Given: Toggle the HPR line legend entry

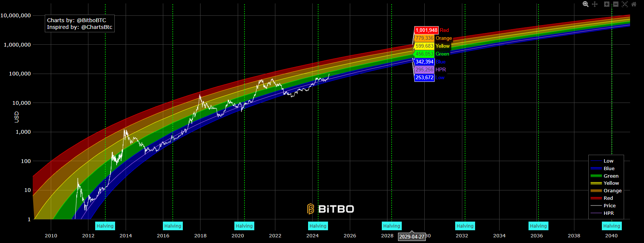Looking at the screenshot, I should tap(606, 213).
